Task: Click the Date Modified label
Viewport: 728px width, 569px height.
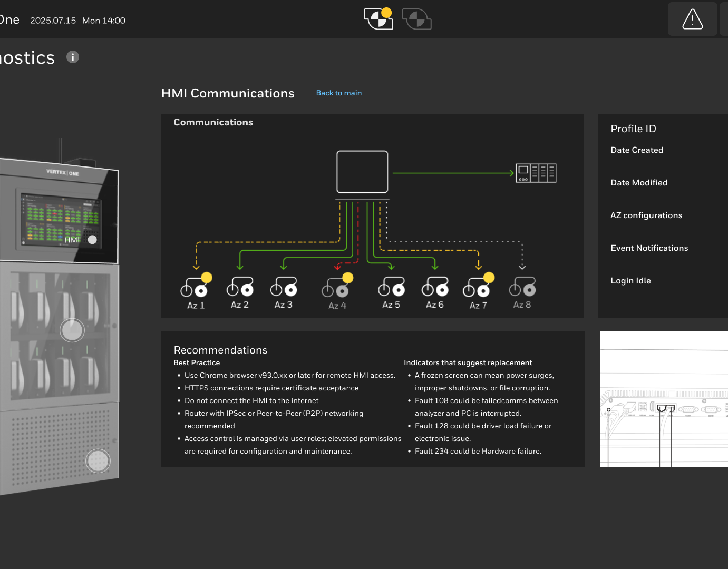Action: point(639,183)
